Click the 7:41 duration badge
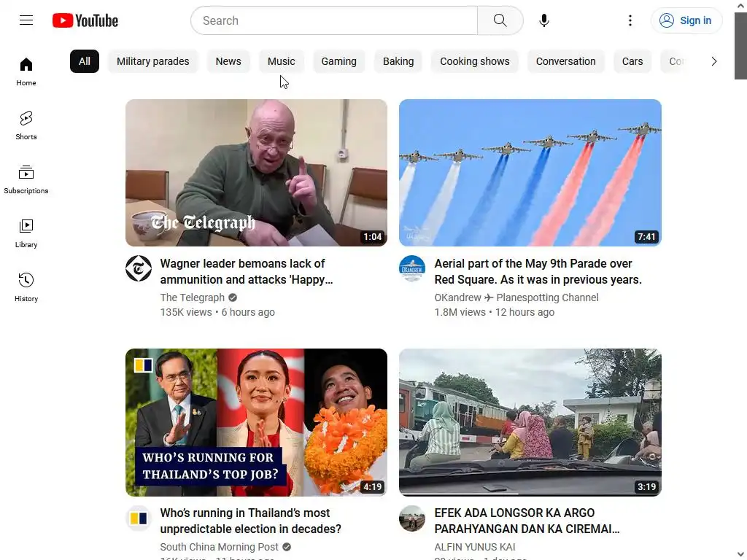The height and width of the screenshot is (560, 747). (x=646, y=237)
